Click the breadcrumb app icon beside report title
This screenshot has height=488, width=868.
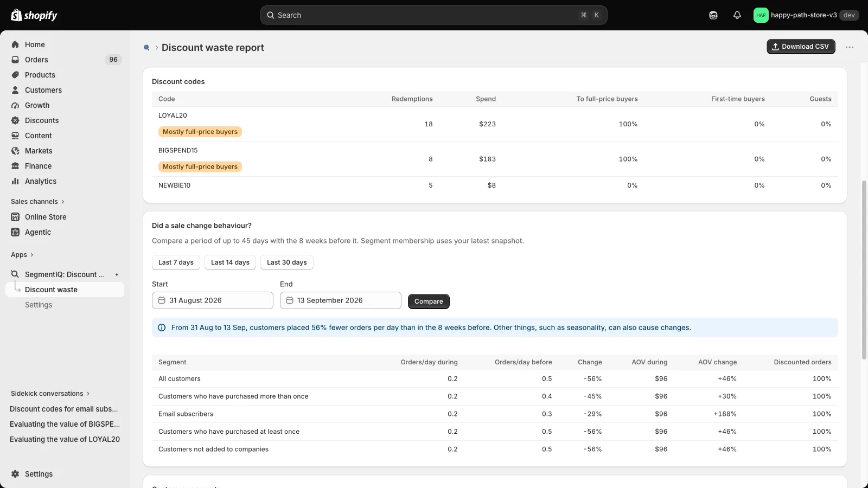pos(146,48)
